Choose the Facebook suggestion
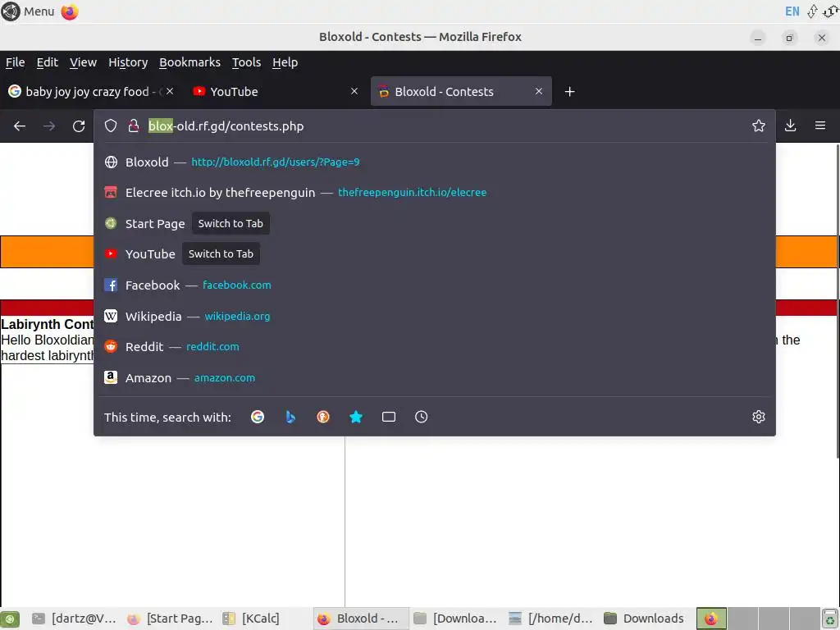The image size is (840, 630). [435, 285]
